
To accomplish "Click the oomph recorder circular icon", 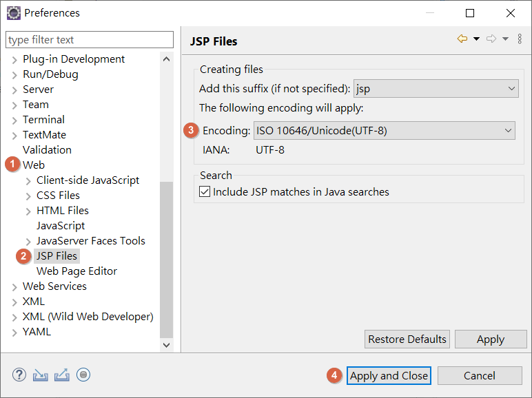I will coord(83,375).
